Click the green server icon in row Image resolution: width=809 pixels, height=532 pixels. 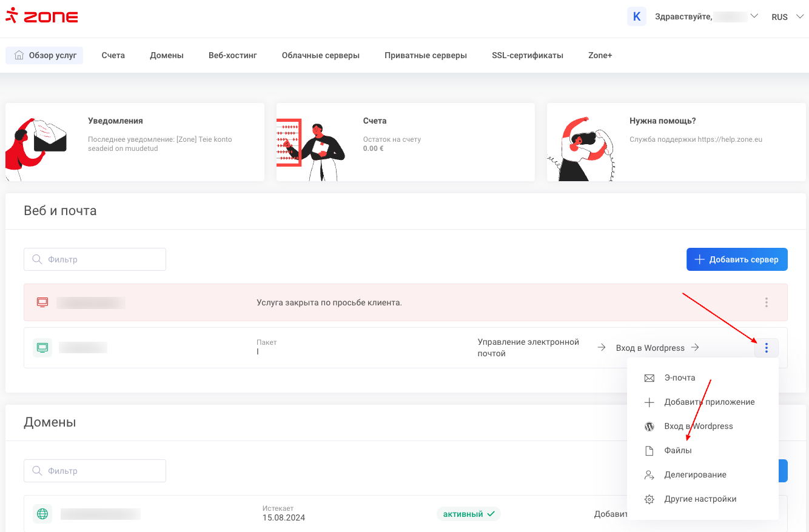(42, 348)
